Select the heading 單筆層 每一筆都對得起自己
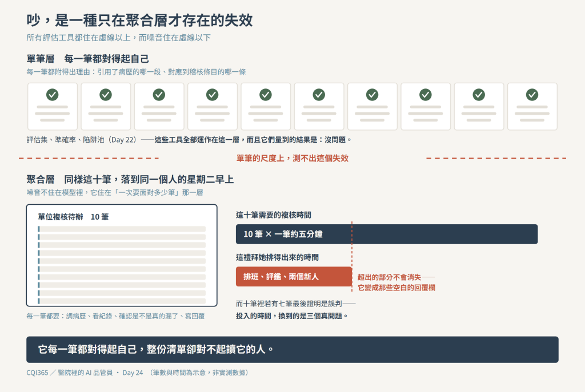585x392 pixels. (x=87, y=59)
